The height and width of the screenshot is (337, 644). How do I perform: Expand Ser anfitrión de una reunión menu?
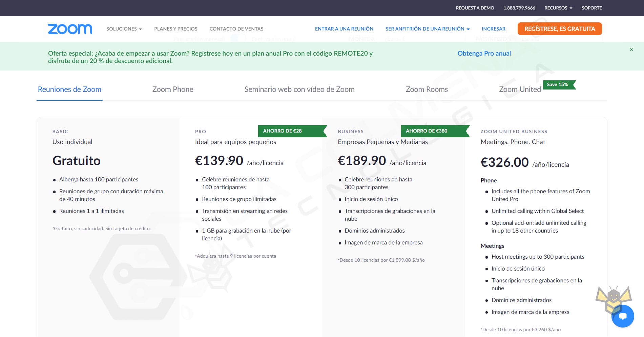point(427,29)
